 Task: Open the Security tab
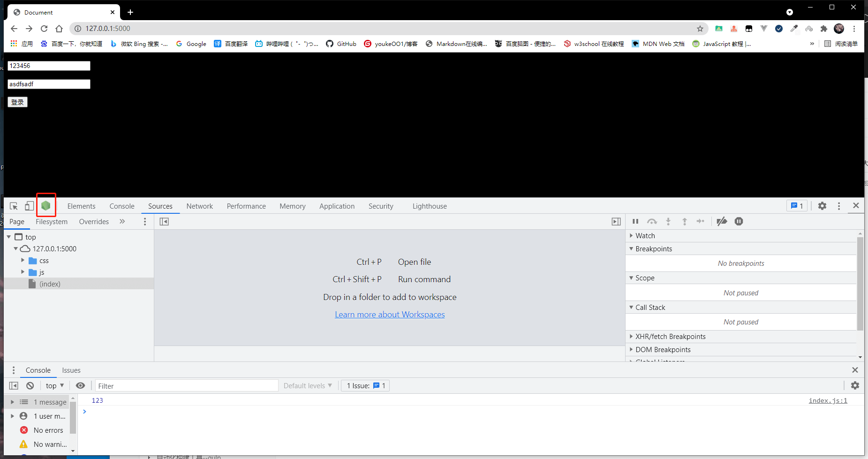[x=381, y=206]
